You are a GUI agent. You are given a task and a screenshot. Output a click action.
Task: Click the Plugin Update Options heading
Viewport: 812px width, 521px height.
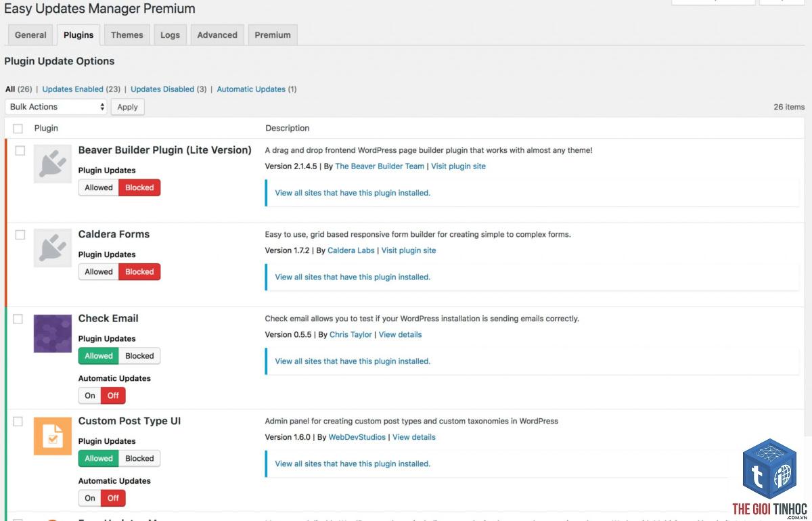pos(60,61)
